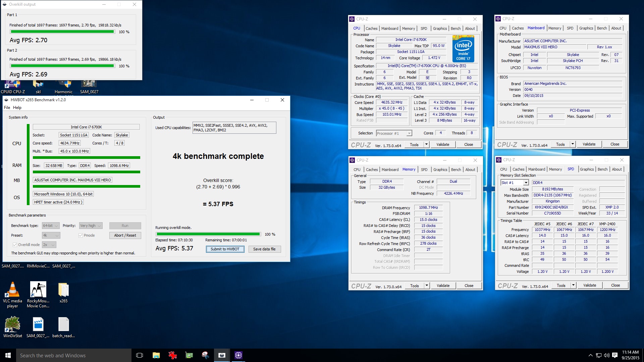
Task: Launch WinDirStat desktop shortcut
Action: pyautogui.click(x=12, y=327)
